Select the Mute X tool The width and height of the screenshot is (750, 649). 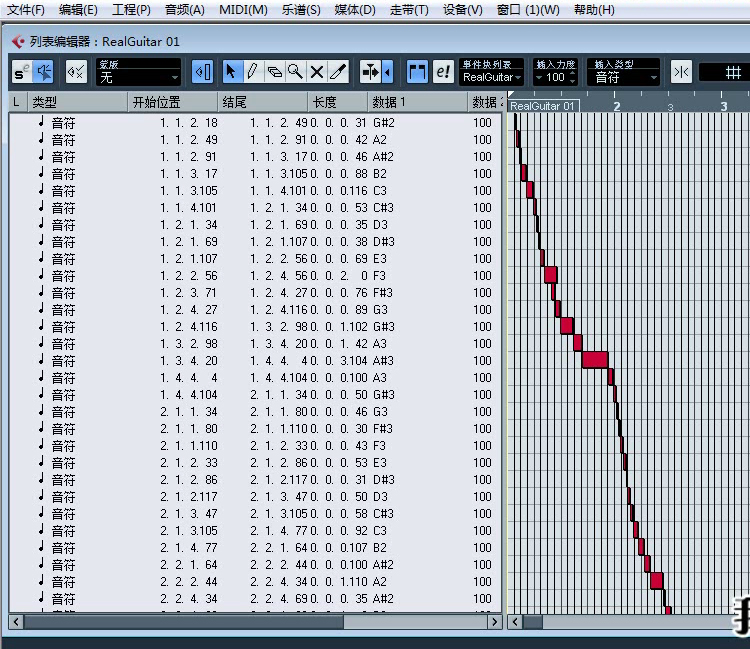point(316,72)
